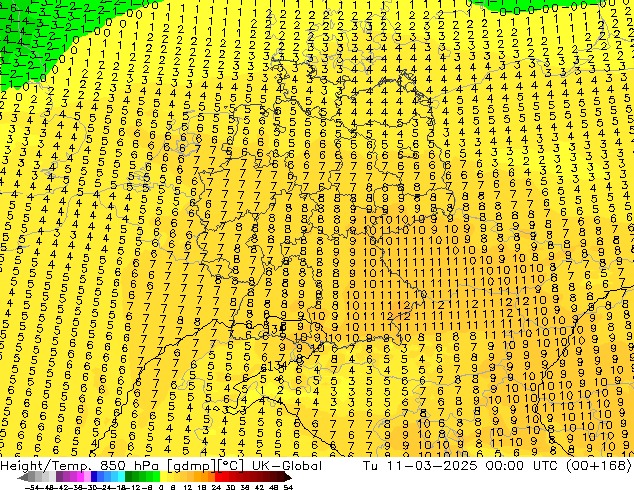Click the '00:00 UTC' time text
This screenshot has width=634, height=490.
524,466
